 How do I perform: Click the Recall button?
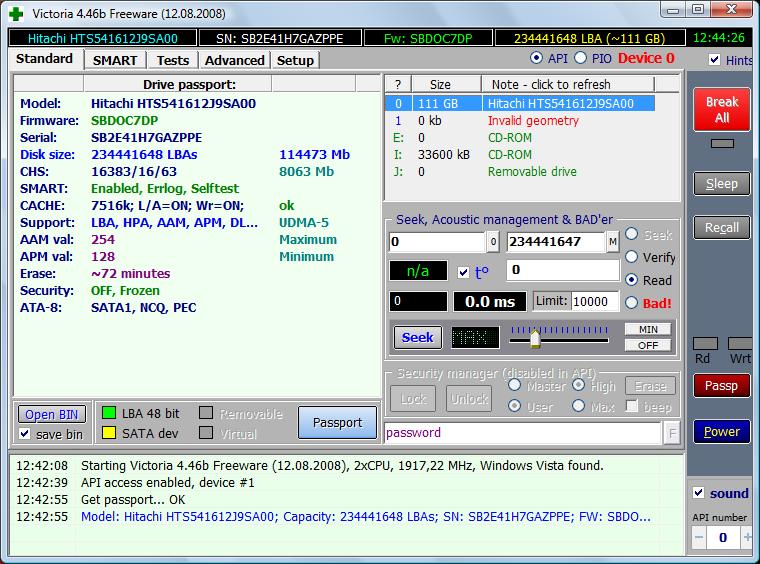click(722, 227)
